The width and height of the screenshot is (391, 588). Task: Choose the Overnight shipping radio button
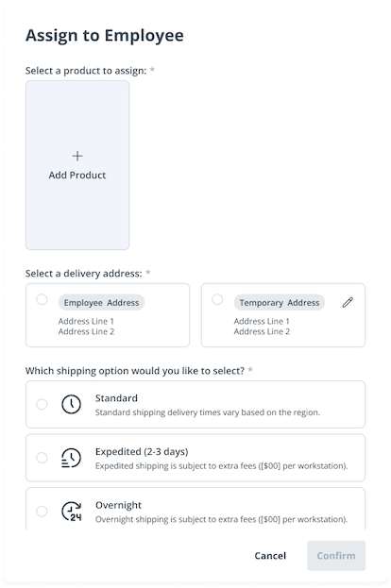42,512
